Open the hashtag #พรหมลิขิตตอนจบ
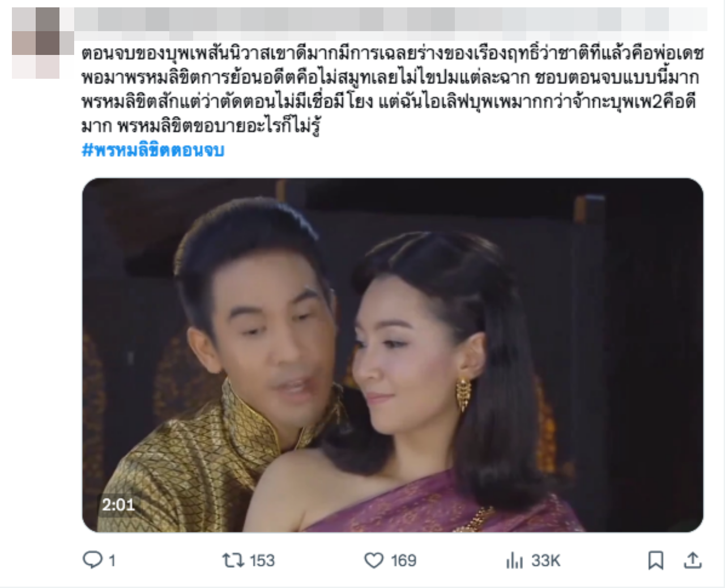The image size is (725, 588). 153,150
